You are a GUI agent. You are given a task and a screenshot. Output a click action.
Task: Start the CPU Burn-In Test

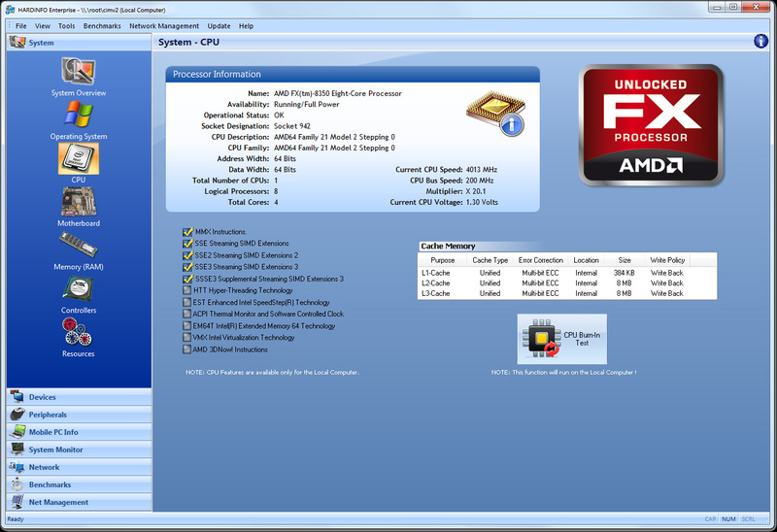click(562, 339)
